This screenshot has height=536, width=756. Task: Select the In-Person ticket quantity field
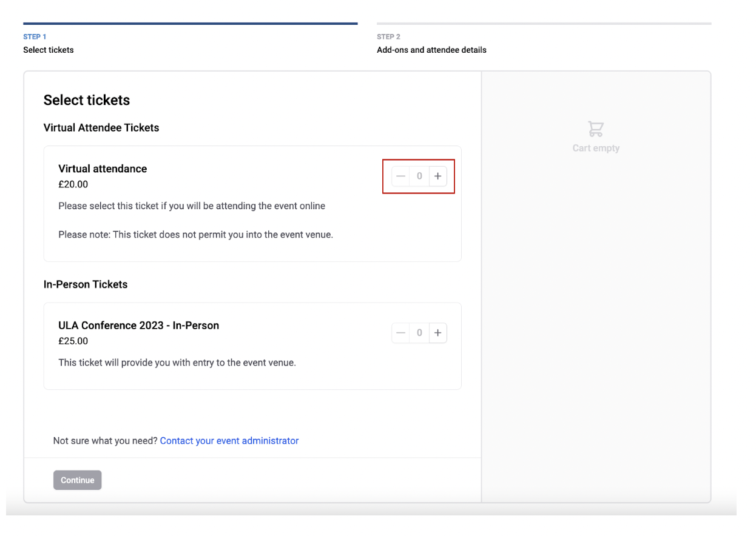(x=419, y=333)
